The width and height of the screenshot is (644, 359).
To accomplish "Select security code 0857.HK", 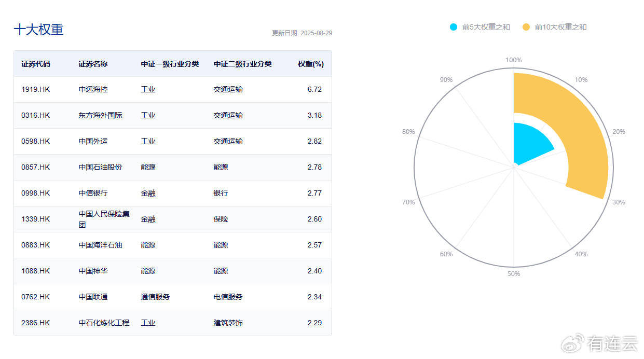I will 36,167.
